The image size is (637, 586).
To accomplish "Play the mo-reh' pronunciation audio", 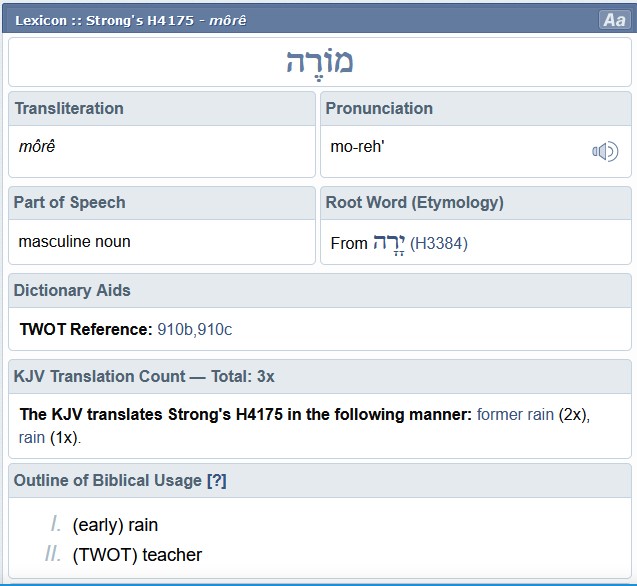I will tap(605, 151).
